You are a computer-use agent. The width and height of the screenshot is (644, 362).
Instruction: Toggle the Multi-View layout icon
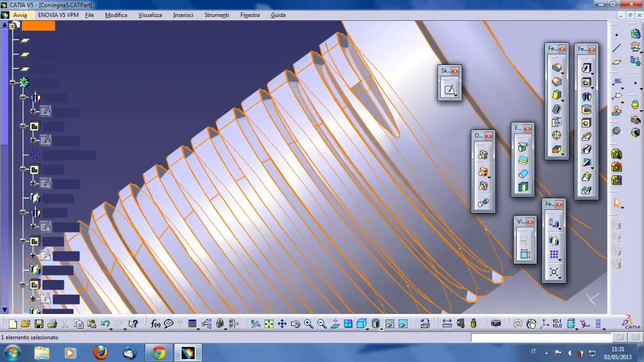pyautogui.click(x=348, y=324)
